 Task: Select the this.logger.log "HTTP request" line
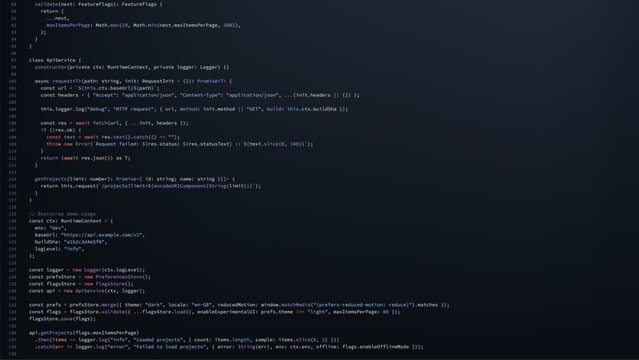click(x=194, y=109)
